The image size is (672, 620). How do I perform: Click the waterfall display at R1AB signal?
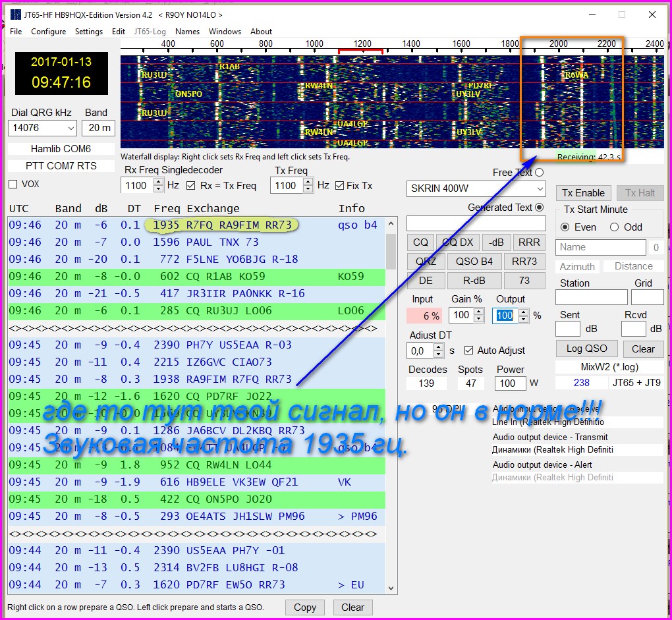tap(229, 67)
